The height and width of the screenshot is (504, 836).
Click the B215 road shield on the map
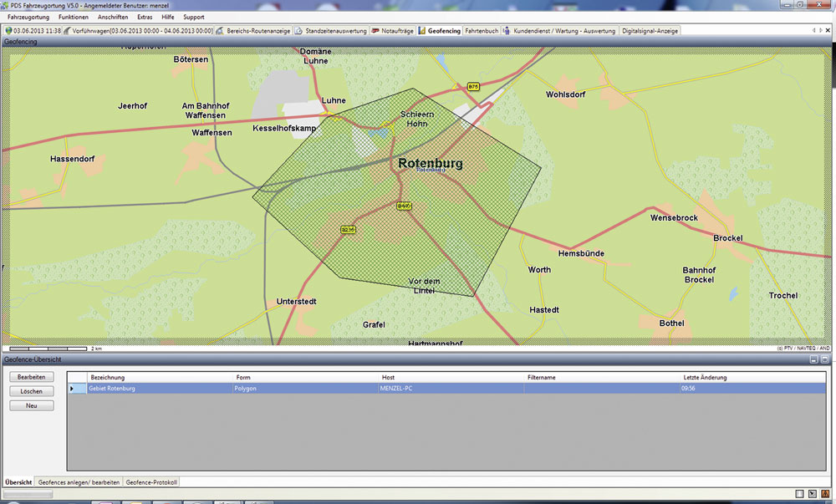coord(348,230)
